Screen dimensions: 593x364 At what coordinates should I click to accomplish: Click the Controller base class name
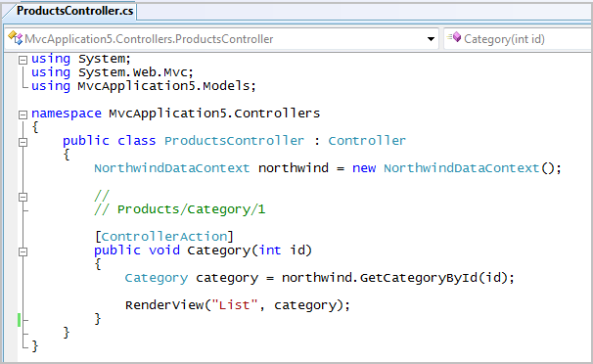click(367, 141)
